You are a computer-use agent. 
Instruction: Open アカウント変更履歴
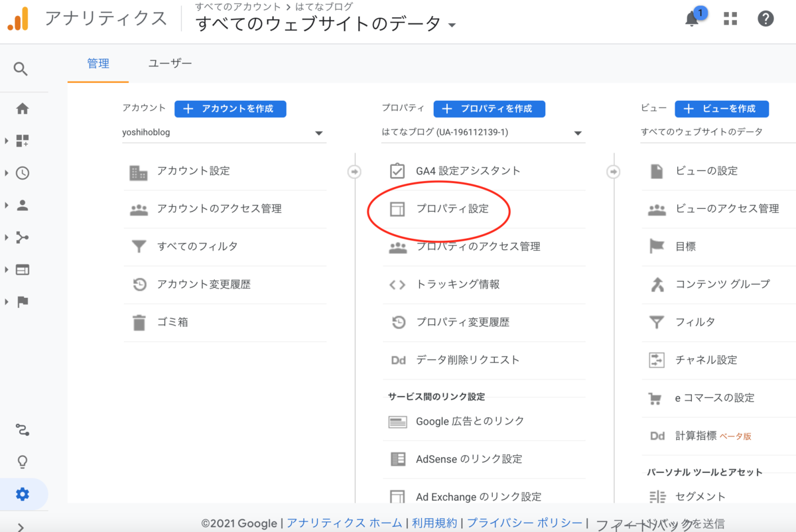[x=204, y=285]
